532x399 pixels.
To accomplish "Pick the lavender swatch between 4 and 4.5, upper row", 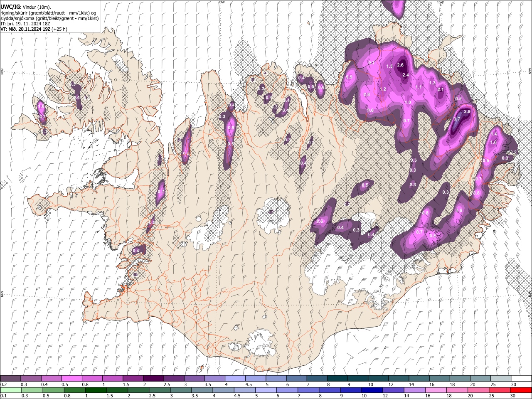I will 235,378.
